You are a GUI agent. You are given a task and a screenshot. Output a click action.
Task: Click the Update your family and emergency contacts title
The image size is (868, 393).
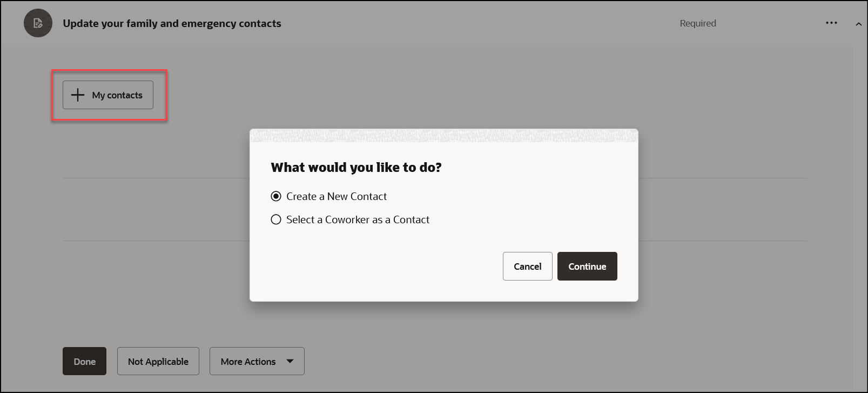click(172, 23)
